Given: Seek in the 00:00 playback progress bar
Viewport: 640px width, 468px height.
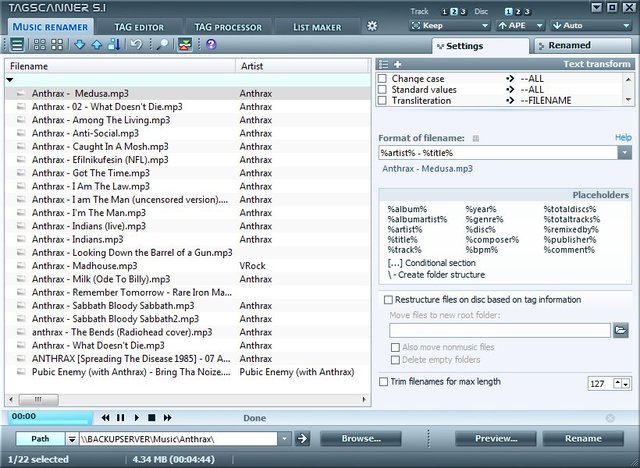Looking at the screenshot, I should point(49,418).
